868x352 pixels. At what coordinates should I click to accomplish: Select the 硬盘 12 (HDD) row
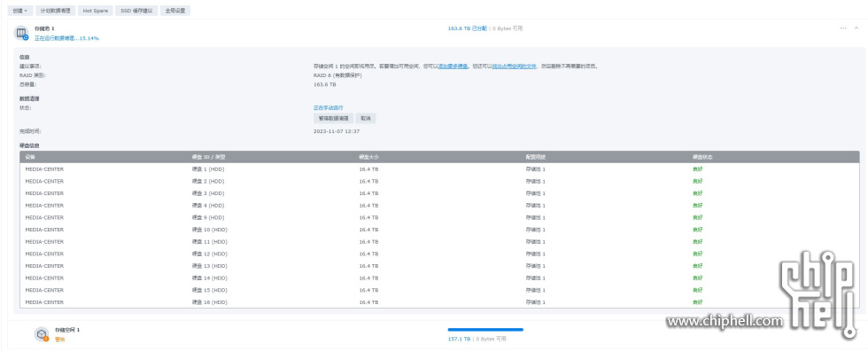click(x=439, y=254)
